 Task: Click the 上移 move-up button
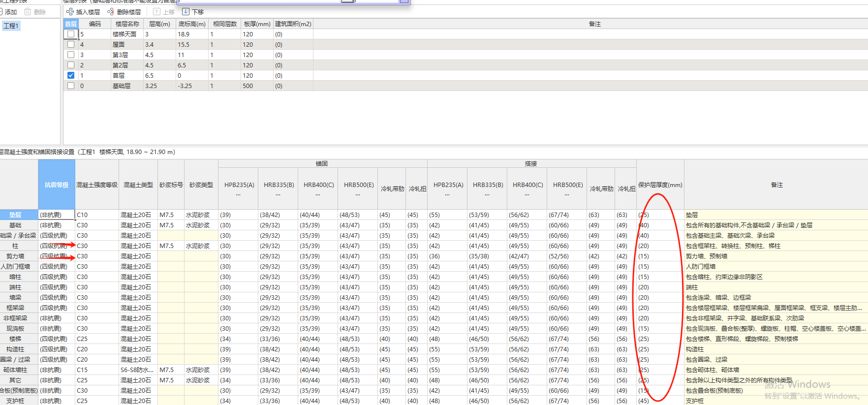(164, 12)
